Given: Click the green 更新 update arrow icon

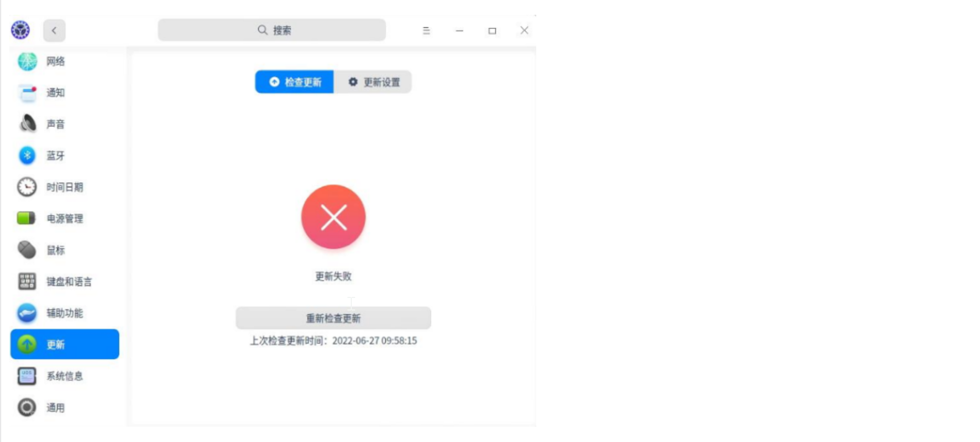Looking at the screenshot, I should [27, 345].
